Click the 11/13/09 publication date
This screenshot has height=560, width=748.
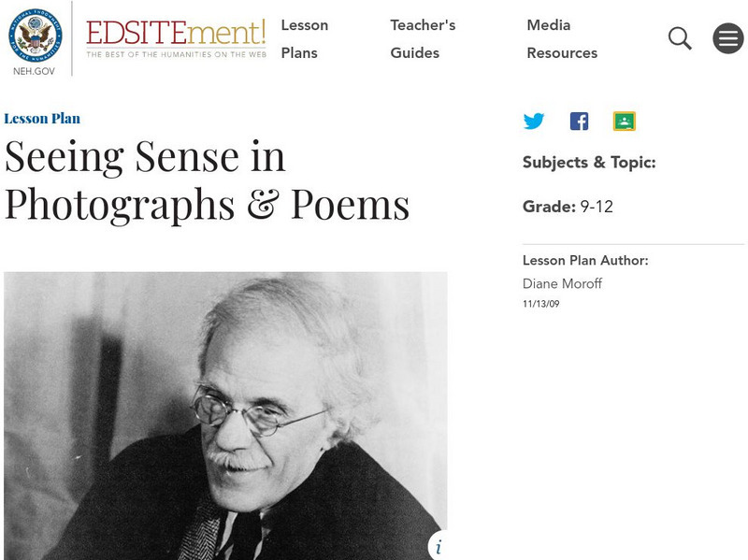(540, 303)
